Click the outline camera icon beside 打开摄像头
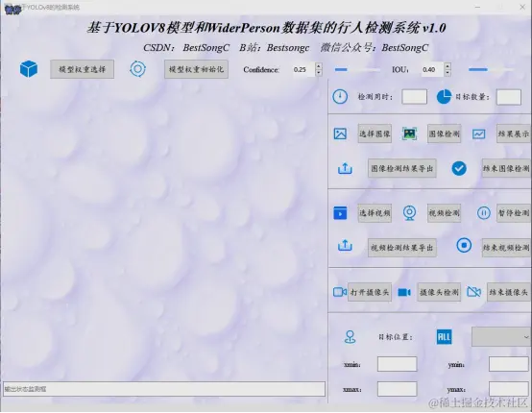The image size is (532, 413). [x=340, y=292]
